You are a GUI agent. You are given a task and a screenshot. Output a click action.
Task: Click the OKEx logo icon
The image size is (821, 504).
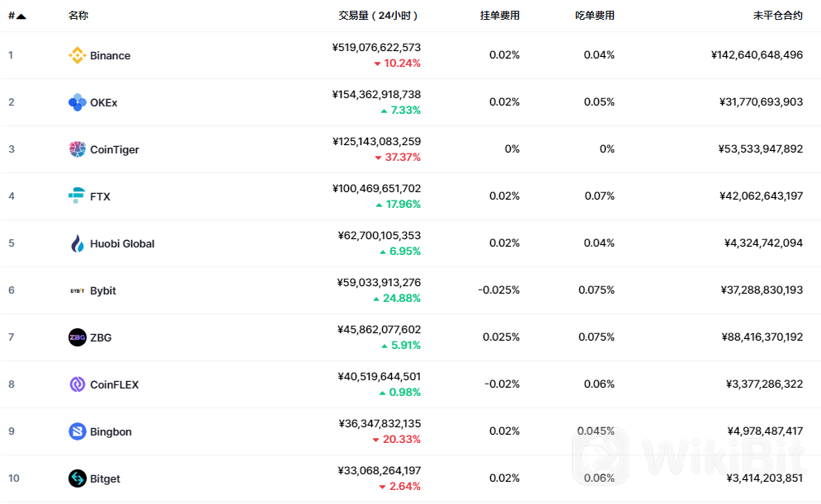click(x=77, y=102)
